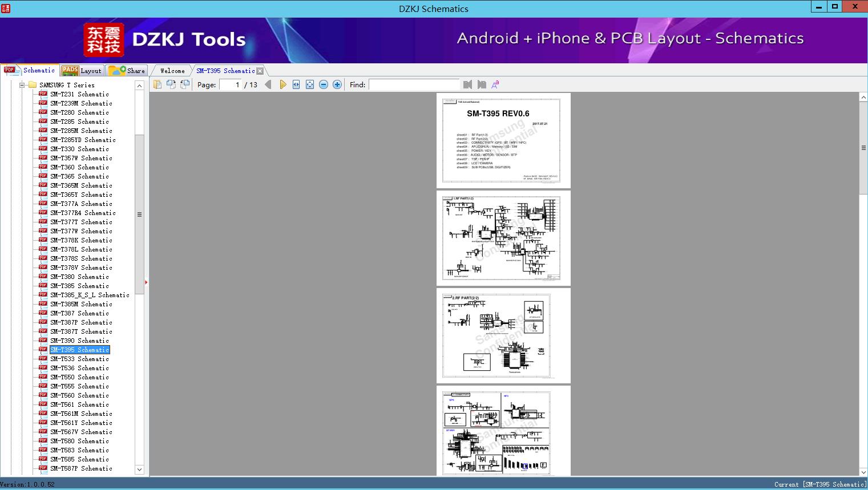Select SM-T330 Schematic
Viewport: 868px width, 490px height.
79,149
